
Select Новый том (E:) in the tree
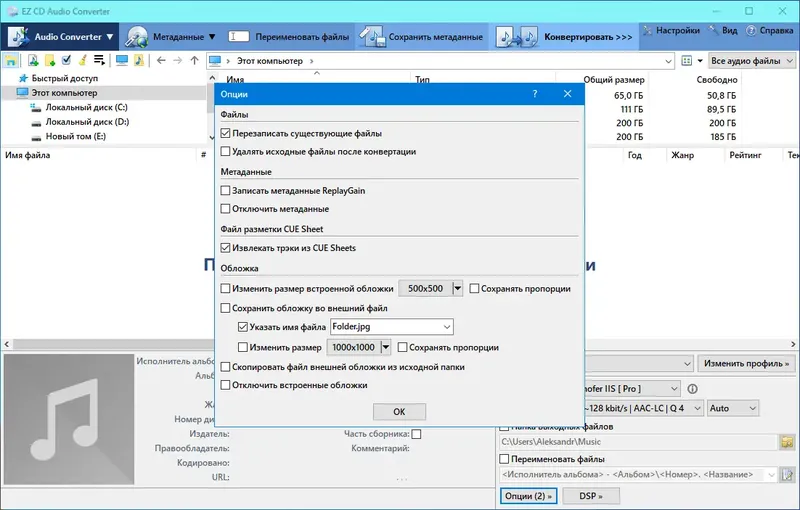pyautogui.click(x=76, y=136)
